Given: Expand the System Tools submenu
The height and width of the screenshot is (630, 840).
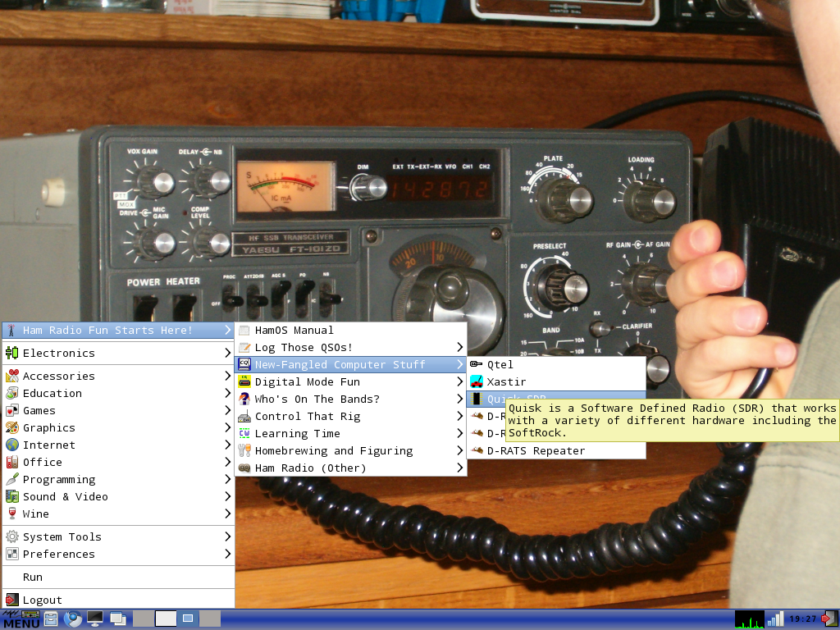Looking at the screenshot, I should coord(118,536).
